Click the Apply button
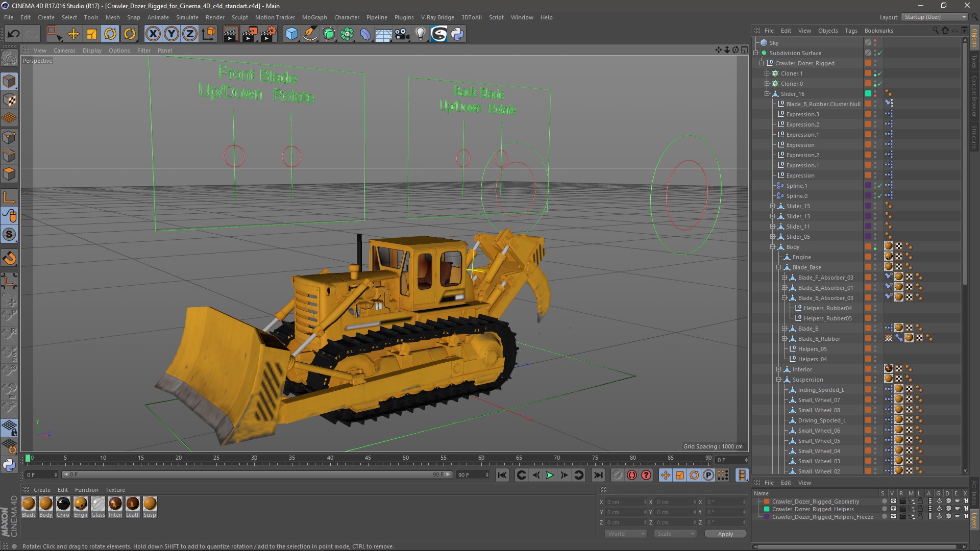This screenshot has height=551, width=980. [x=725, y=534]
